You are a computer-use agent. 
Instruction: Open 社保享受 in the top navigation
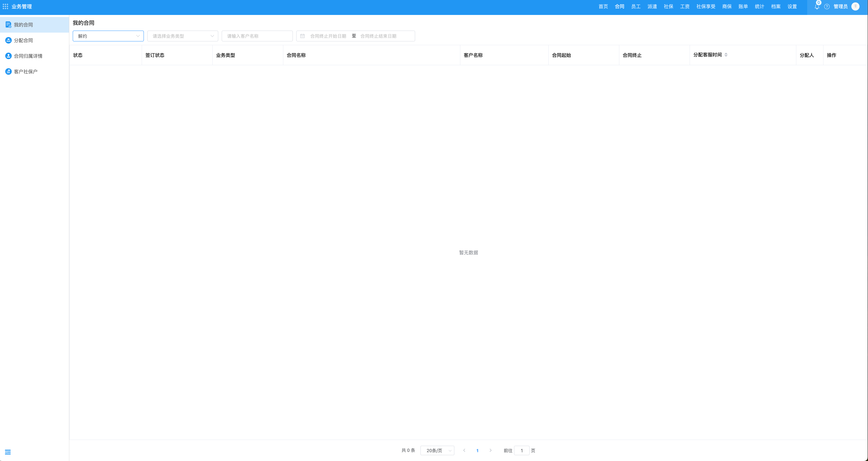[706, 6]
